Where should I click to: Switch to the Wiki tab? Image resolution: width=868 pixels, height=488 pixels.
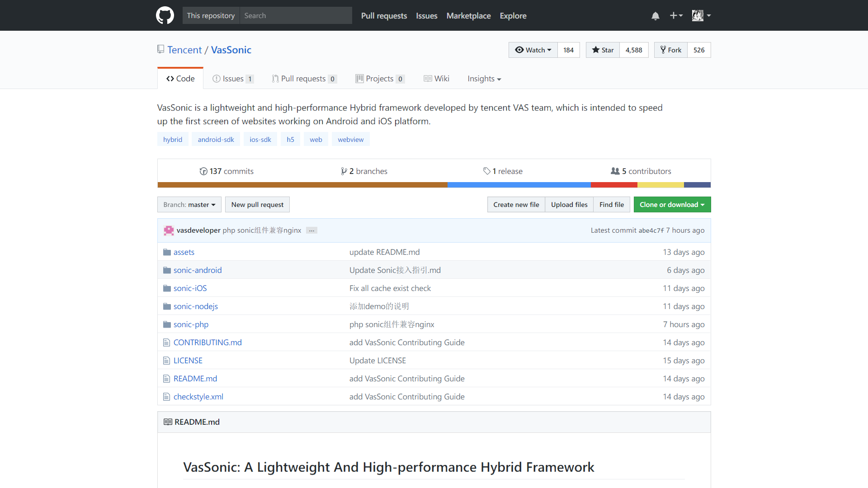coord(436,78)
